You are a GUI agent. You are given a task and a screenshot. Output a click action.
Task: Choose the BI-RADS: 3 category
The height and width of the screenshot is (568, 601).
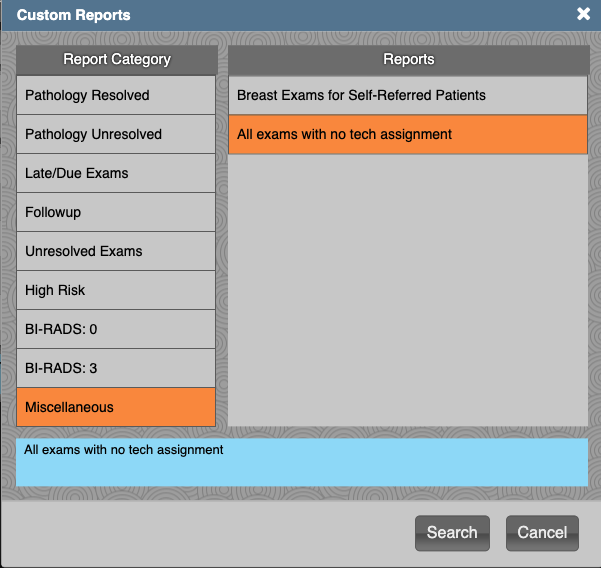[x=116, y=368]
